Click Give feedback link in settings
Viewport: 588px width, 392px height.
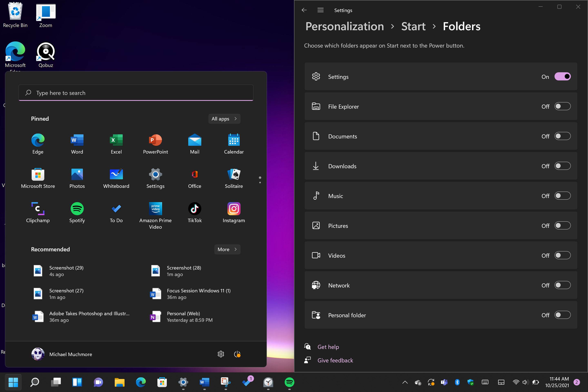[x=335, y=361]
